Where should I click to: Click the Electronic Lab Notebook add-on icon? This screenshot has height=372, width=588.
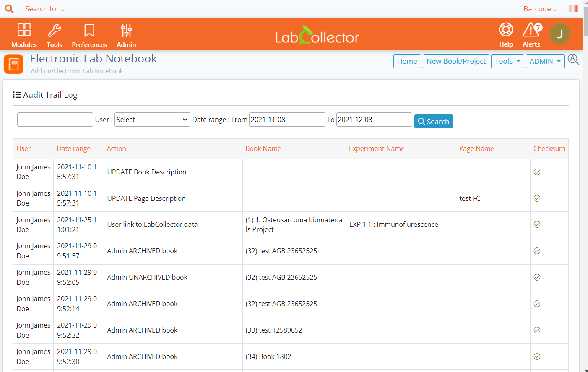(x=14, y=64)
